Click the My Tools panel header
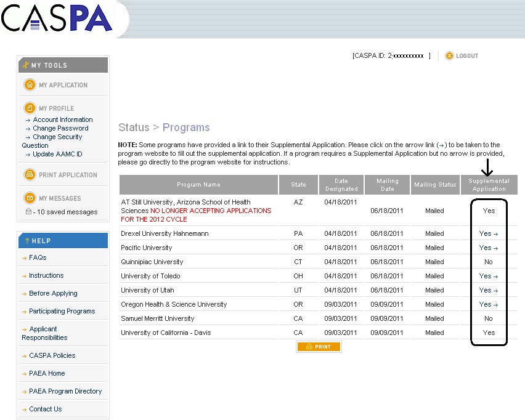The image size is (525, 420). (x=63, y=65)
